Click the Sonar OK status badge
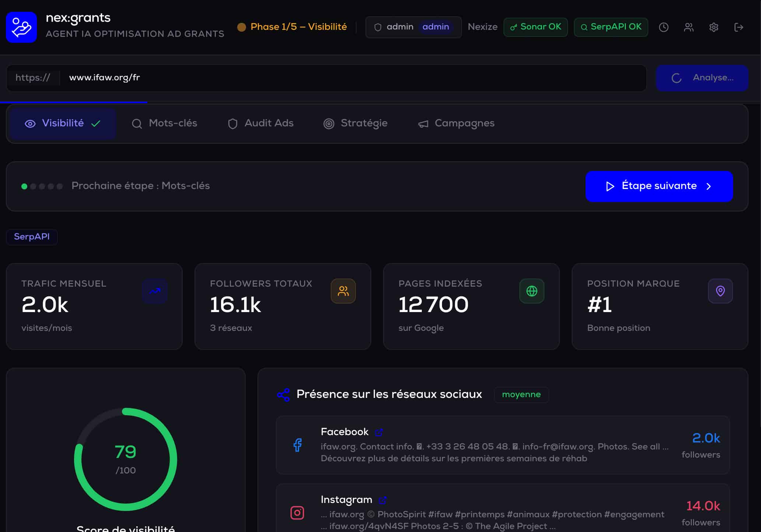This screenshot has width=761, height=532. 536,27
